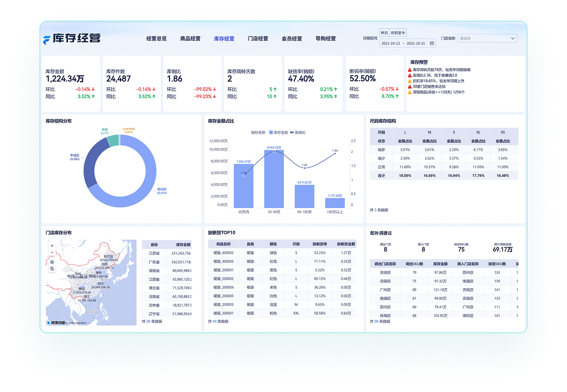Click up arrow beside 断码率 同比 8.70%
Image resolution: width=567 pixels, height=392 pixels.
coord(397,97)
